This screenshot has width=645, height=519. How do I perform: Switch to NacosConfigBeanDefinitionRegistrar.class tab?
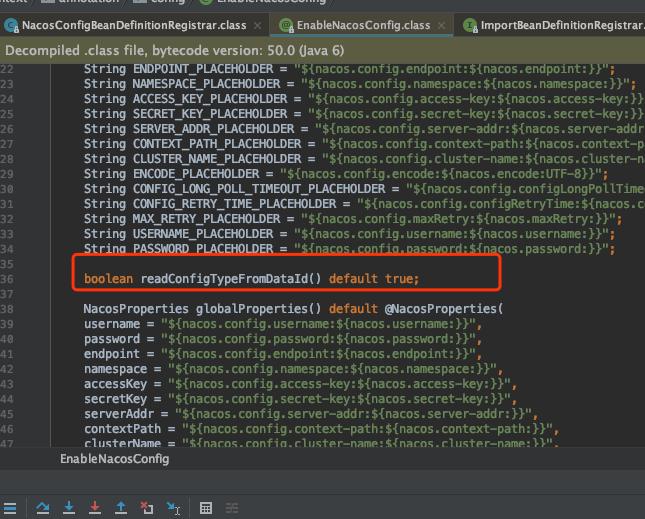[x=134, y=25]
